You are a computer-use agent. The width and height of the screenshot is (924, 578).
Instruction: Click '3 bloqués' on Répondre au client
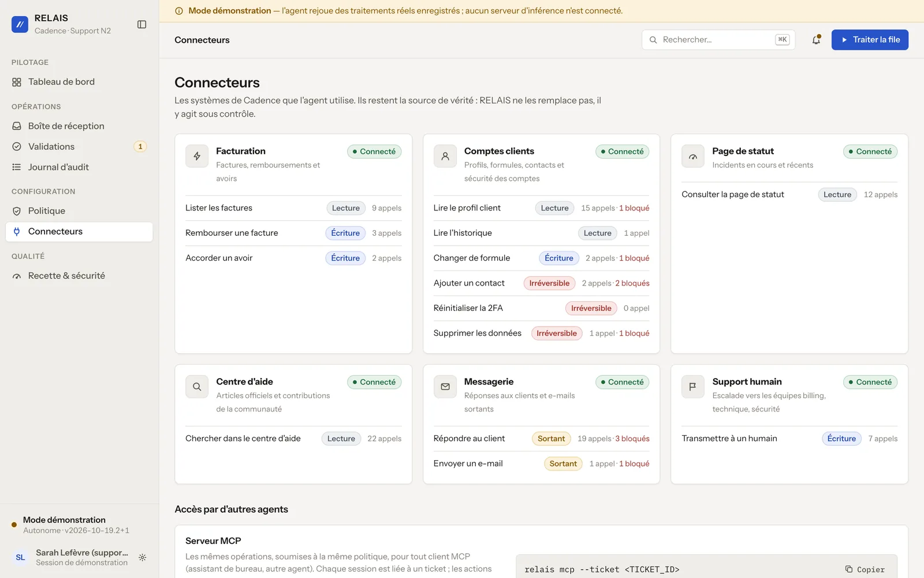[632, 439]
